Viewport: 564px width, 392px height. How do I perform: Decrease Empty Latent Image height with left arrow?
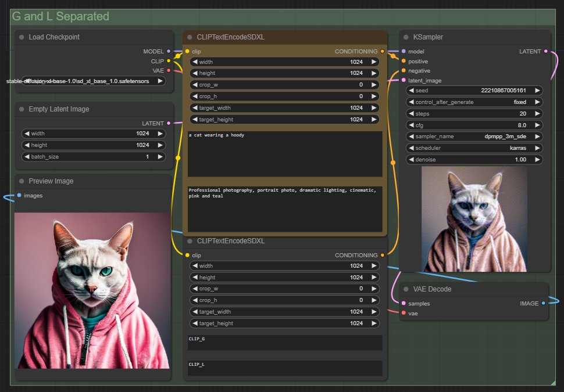pyautogui.click(x=27, y=145)
